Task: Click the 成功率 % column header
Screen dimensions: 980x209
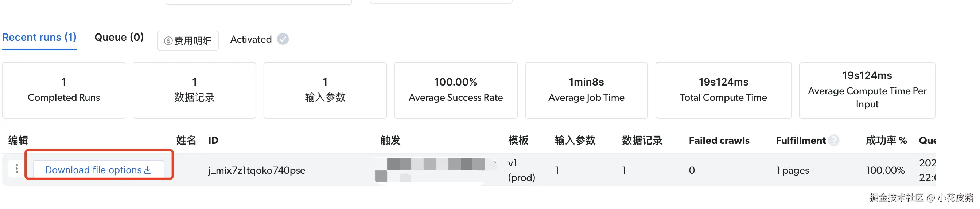Action: (x=886, y=141)
